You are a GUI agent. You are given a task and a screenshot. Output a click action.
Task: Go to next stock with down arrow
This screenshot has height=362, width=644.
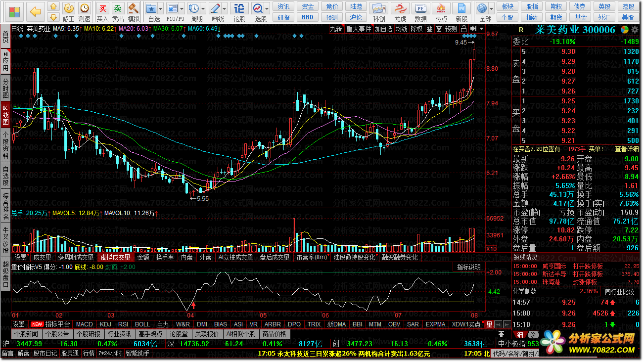tap(53, 18)
